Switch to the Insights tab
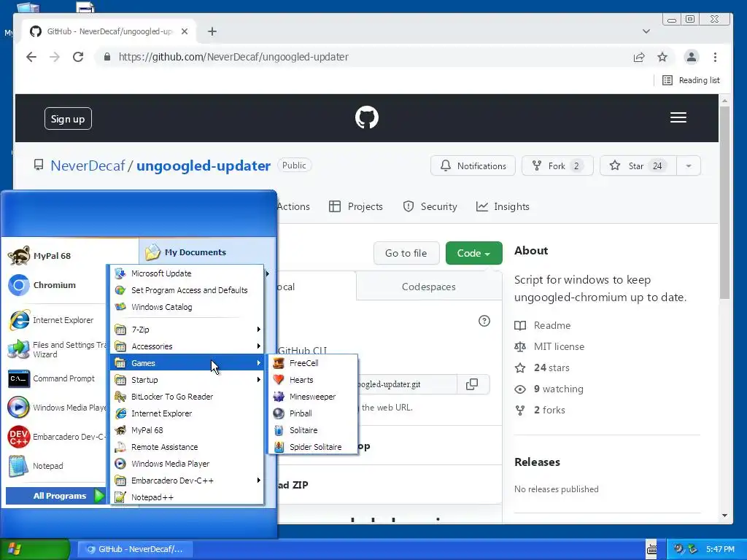The image size is (747, 560). [503, 206]
